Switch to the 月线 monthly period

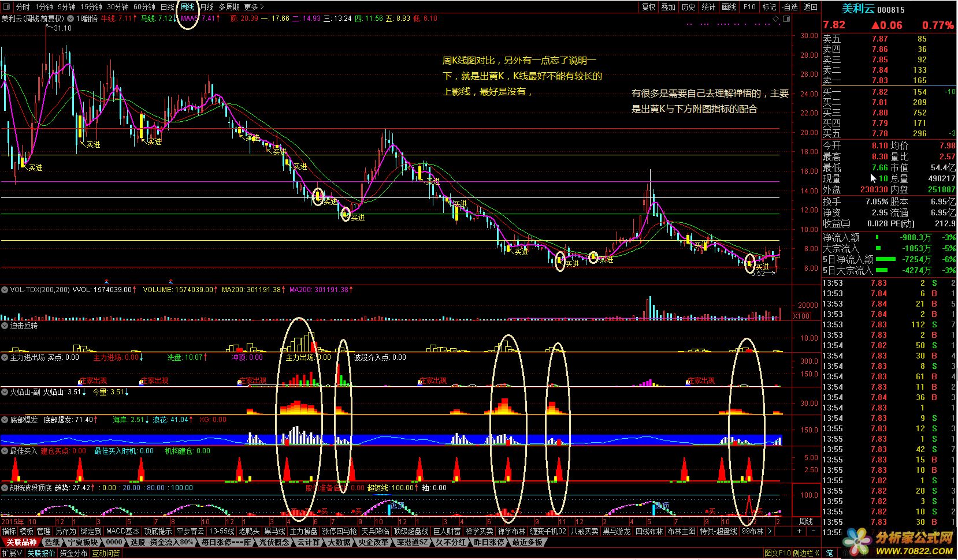(x=206, y=7)
